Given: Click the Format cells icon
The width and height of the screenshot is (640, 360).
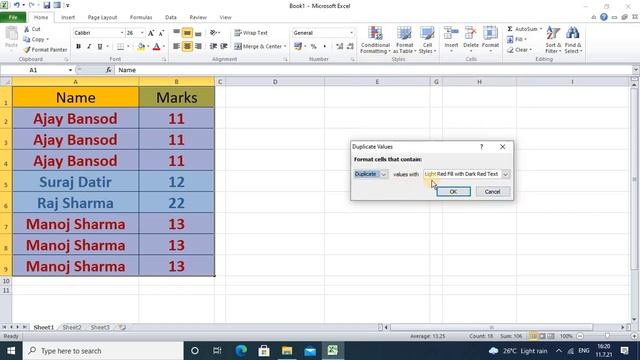Looking at the screenshot, I should (x=490, y=34).
